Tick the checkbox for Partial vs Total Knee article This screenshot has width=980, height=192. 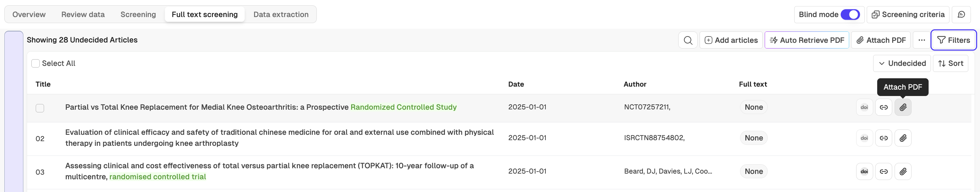40,108
